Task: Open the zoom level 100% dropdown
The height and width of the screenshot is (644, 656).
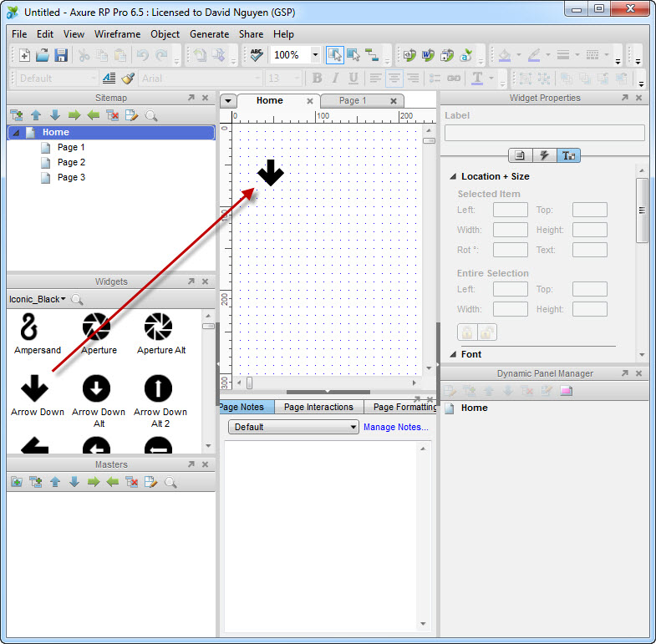Action: coord(315,55)
